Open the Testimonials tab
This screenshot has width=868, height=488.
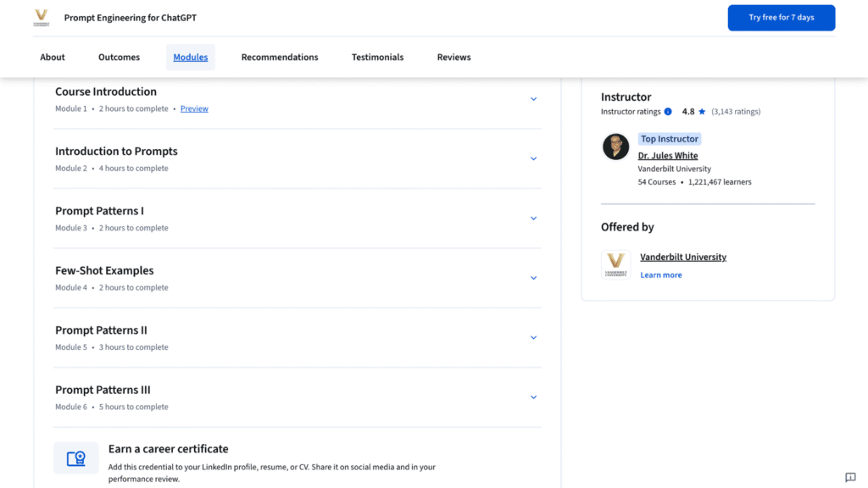(377, 57)
